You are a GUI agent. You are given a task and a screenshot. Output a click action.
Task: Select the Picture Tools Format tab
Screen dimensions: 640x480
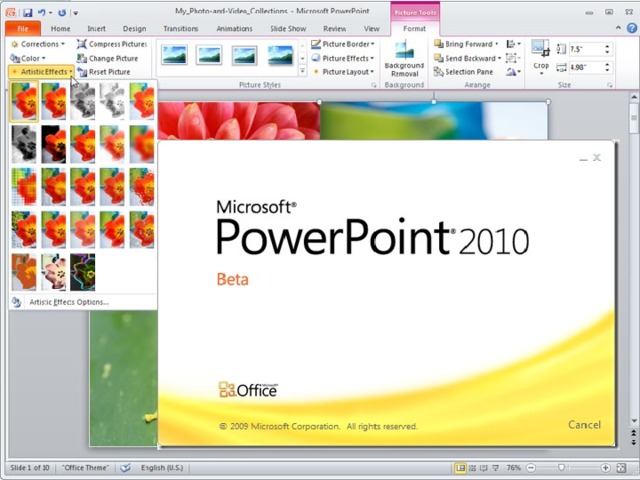tap(414, 29)
